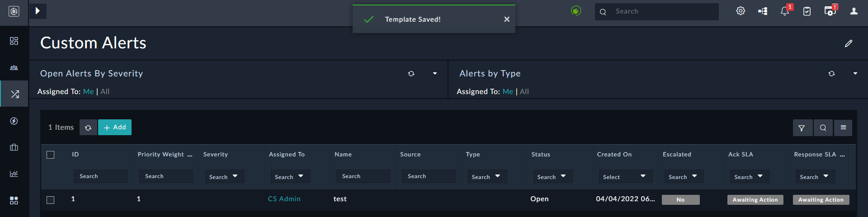
Task: Click the refresh icon next to 1 Items
Action: (x=88, y=128)
